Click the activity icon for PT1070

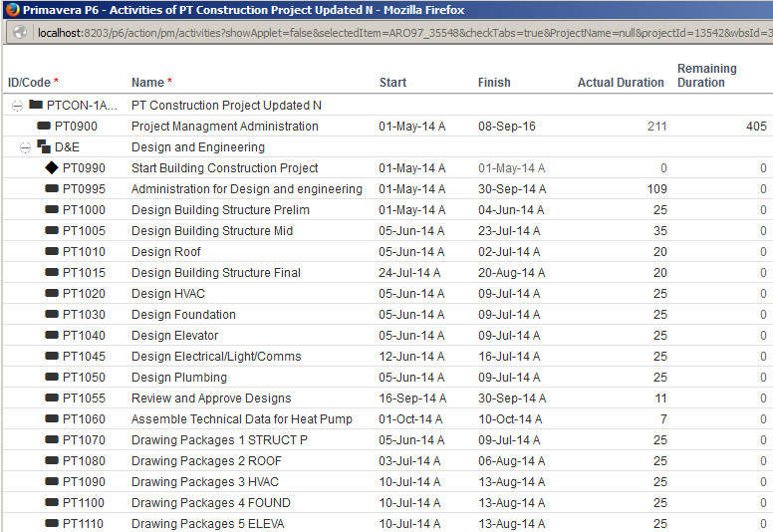click(x=52, y=439)
